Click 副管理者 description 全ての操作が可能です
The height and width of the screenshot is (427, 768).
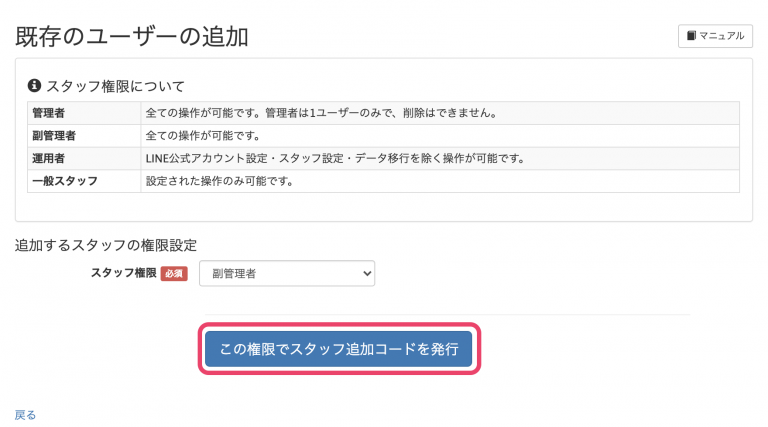[x=203, y=136]
